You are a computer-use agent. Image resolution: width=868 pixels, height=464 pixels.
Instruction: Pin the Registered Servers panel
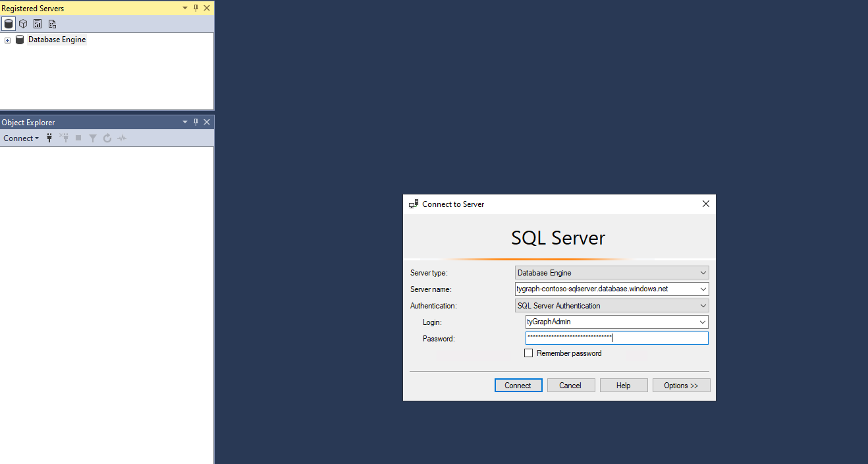click(196, 9)
